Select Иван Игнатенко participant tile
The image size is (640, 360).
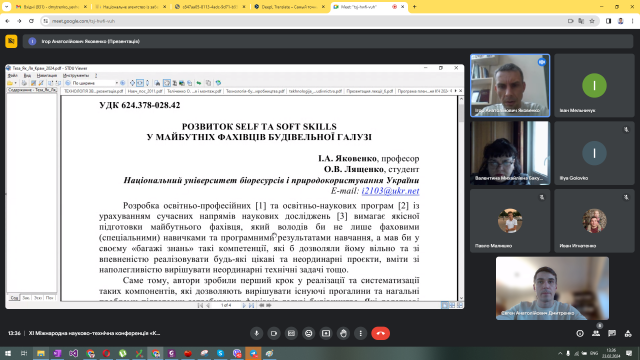point(594,221)
